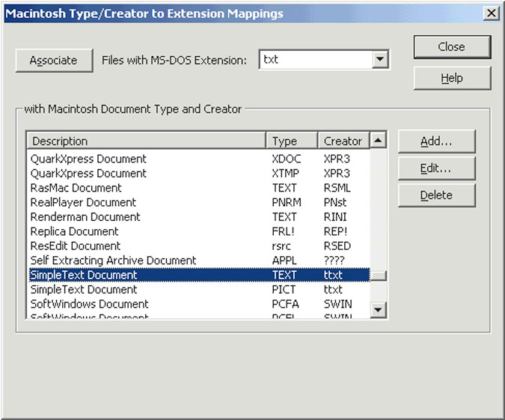Select the Renderman Document row
505x420 pixels.
pyautogui.click(x=199, y=217)
